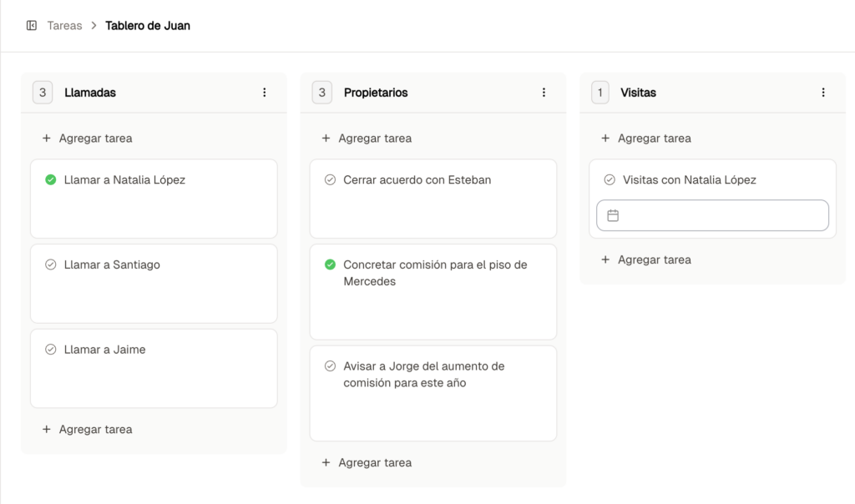
Task: Click the Llamadas task count badge
Action: [43, 93]
